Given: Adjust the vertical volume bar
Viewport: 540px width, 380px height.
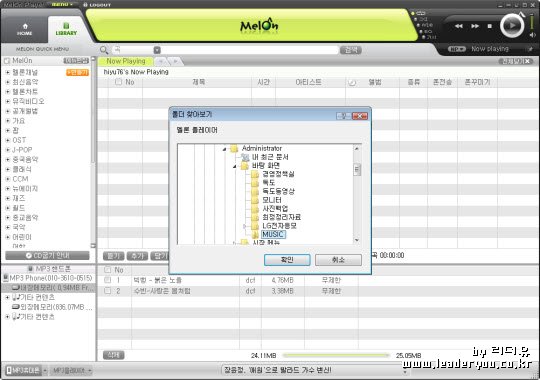Looking at the screenshot, I should point(532,22).
